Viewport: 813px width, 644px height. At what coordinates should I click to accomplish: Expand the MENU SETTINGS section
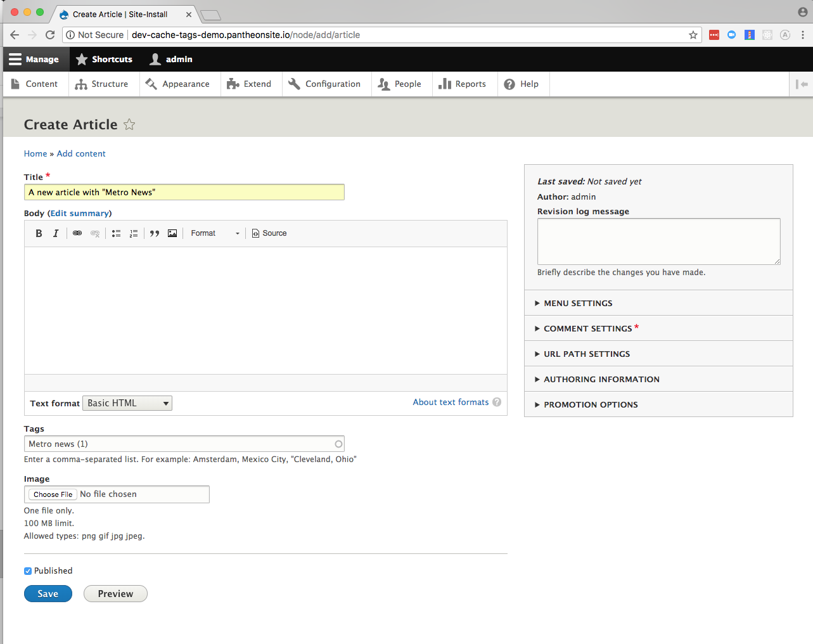pyautogui.click(x=578, y=303)
